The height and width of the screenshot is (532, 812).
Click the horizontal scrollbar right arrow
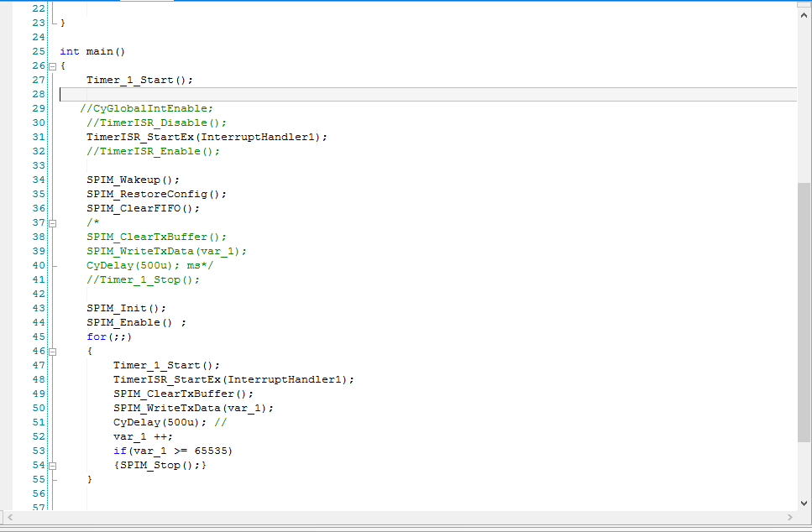(x=789, y=517)
